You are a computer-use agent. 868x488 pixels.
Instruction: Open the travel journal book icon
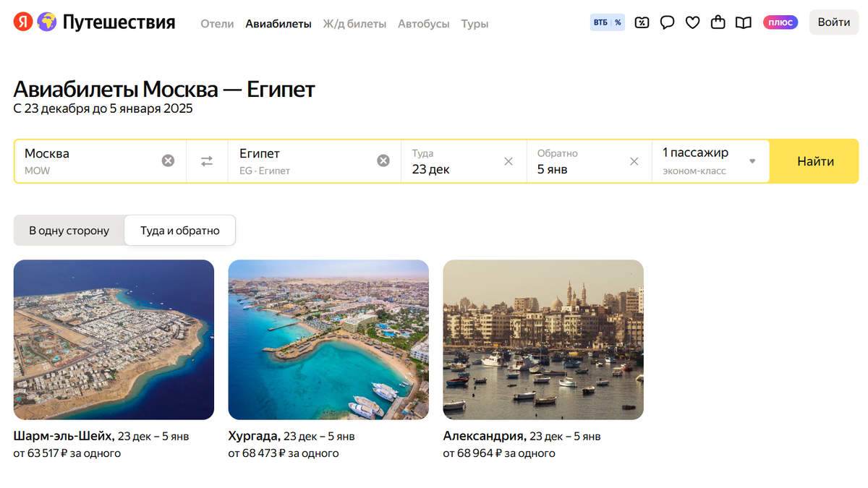tap(743, 22)
